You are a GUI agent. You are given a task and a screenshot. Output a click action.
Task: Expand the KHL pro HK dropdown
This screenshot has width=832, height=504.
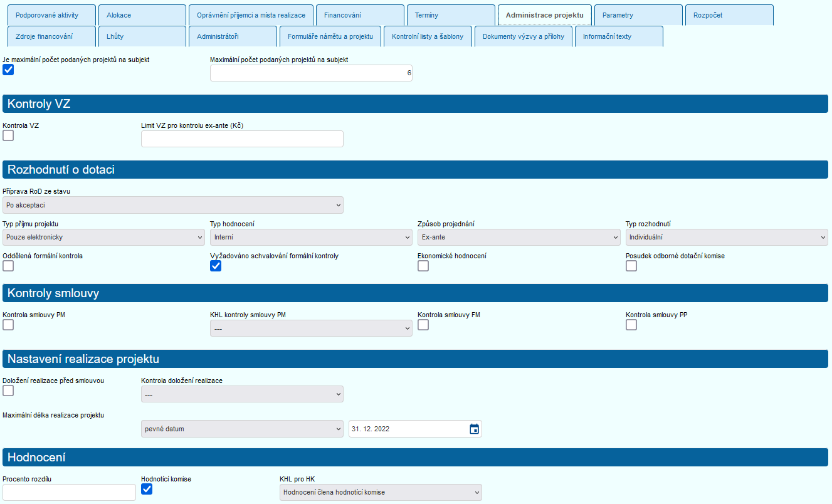click(381, 492)
